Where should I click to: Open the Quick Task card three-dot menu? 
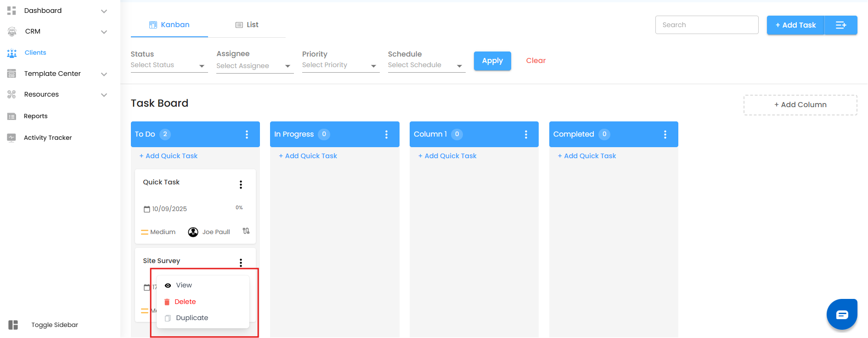point(241,185)
